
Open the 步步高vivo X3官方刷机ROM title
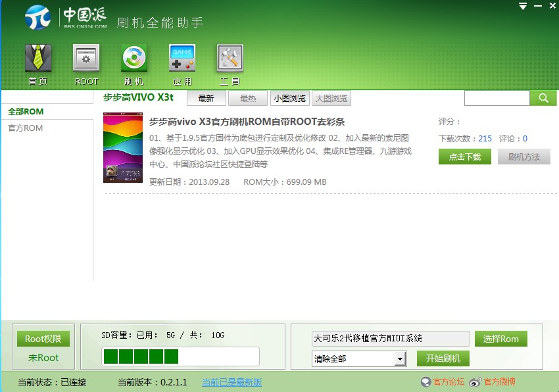[247, 122]
